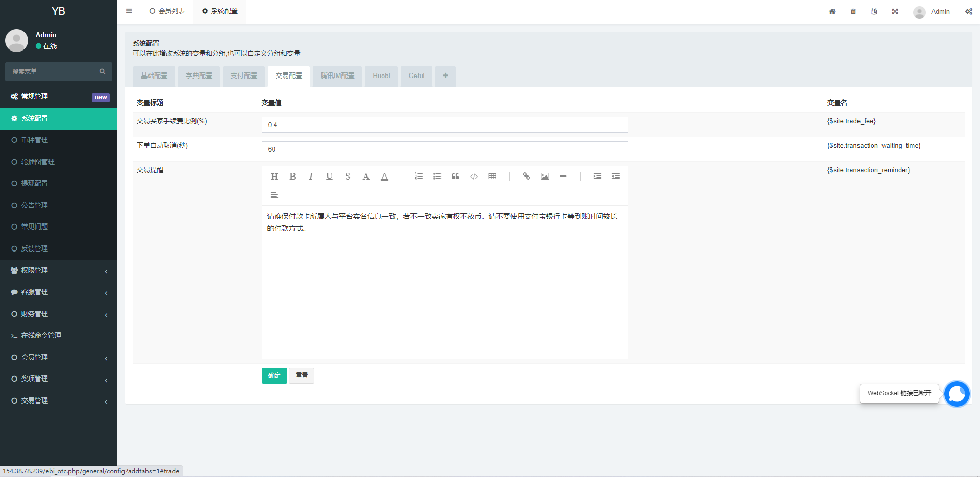980x477 pixels.
Task: Insert a horizontal rule in the editor
Action: click(563, 177)
